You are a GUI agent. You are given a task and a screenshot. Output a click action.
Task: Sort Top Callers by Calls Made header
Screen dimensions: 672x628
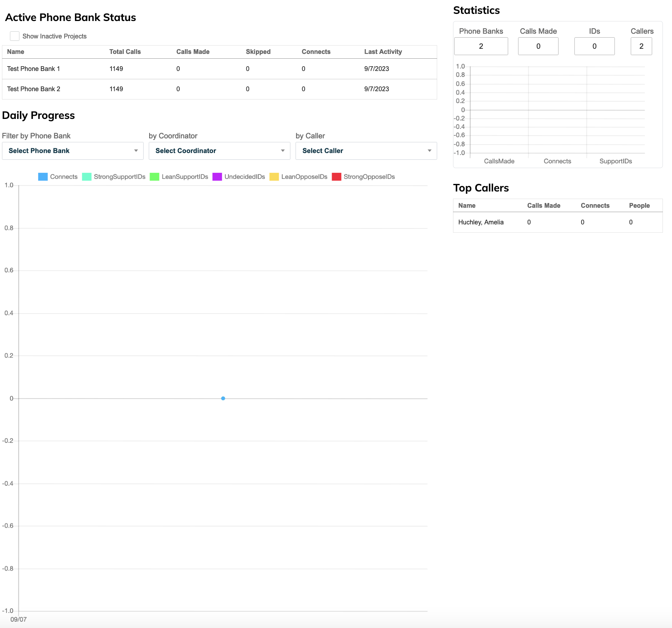pyautogui.click(x=543, y=205)
